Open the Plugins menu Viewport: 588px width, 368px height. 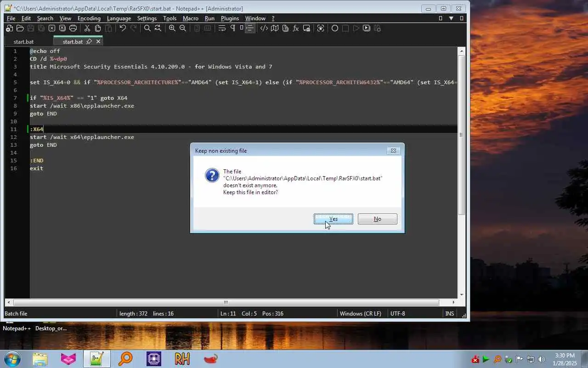[230, 18]
